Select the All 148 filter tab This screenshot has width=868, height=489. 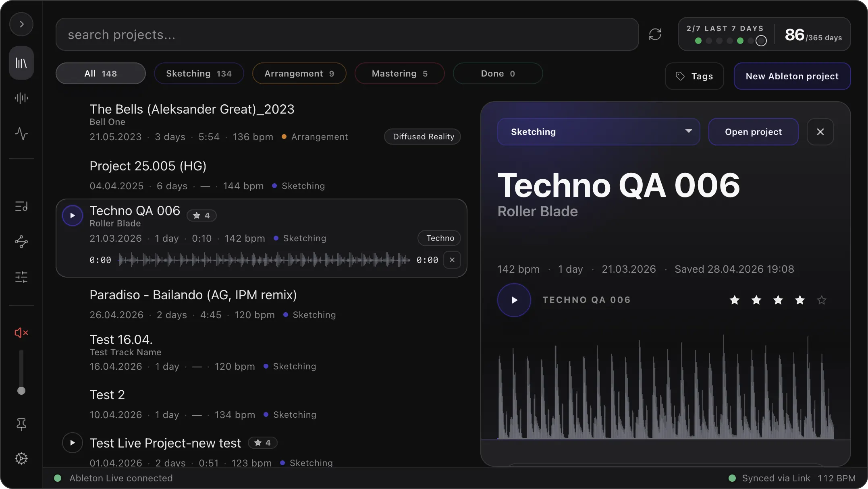click(x=100, y=73)
